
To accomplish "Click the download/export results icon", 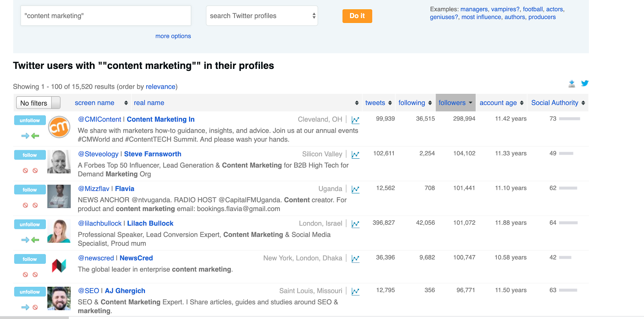I will click(x=572, y=84).
